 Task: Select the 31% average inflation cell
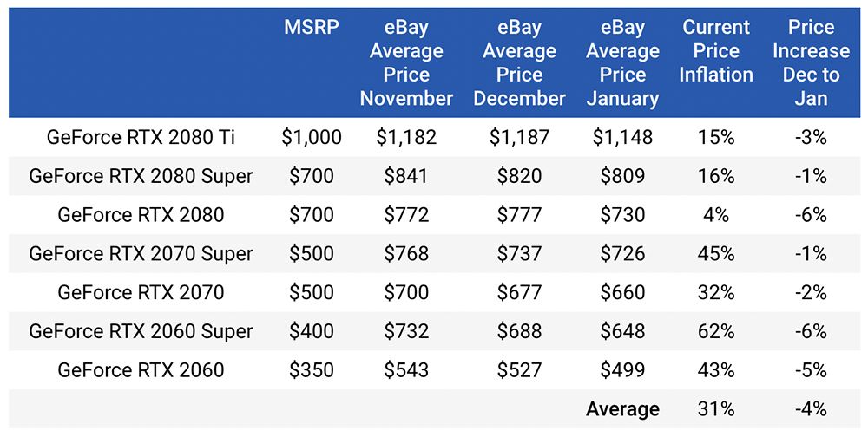coord(716,408)
